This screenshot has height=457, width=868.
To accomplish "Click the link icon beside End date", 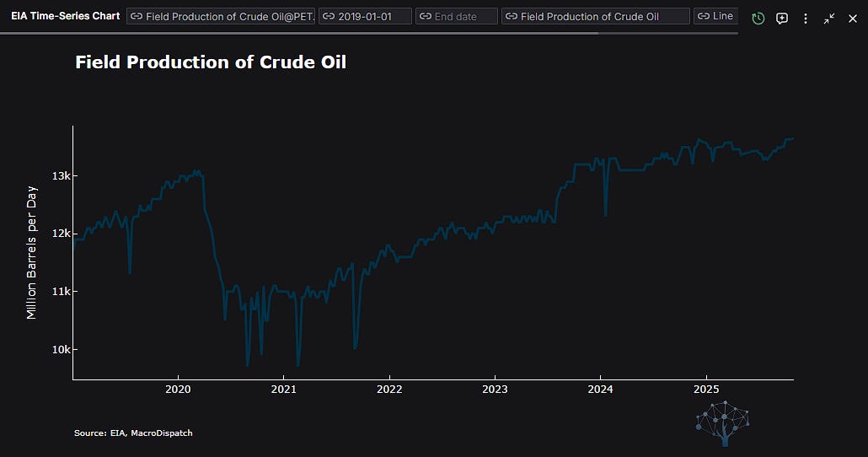I will click(425, 17).
